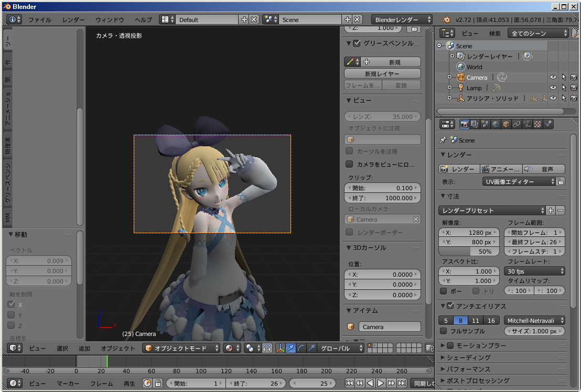Open the Texture properties tab (checker icon)

[x=537, y=124]
